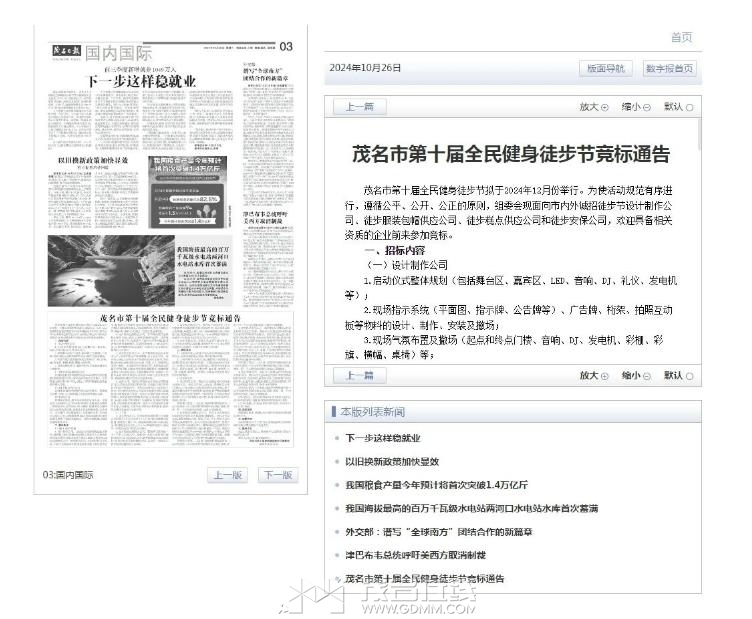Reset text size with the bottom 默认 control

point(678,375)
